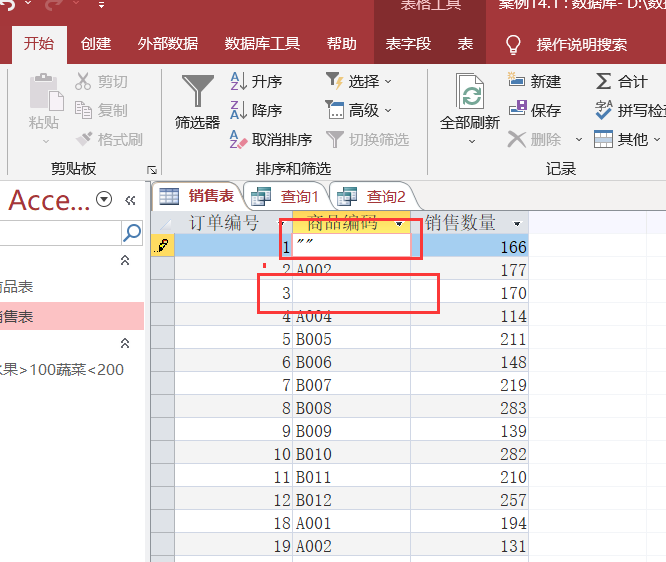The height and width of the screenshot is (562, 666).
Task: Run the spelling check (拼写检查)
Action: coord(630,110)
